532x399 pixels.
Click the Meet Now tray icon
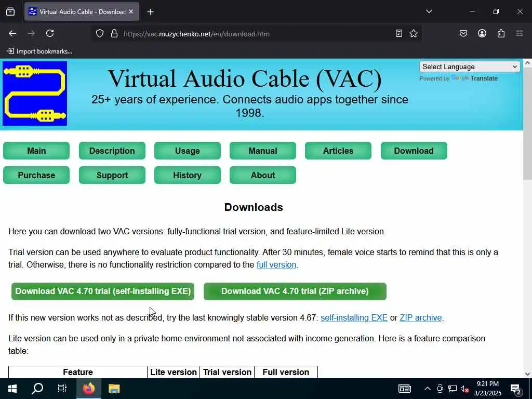(440, 389)
